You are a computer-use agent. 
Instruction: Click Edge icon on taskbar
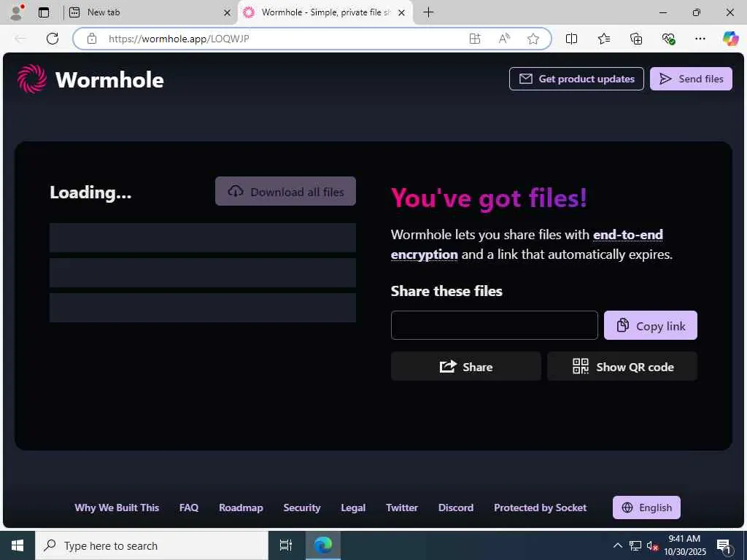point(323,545)
